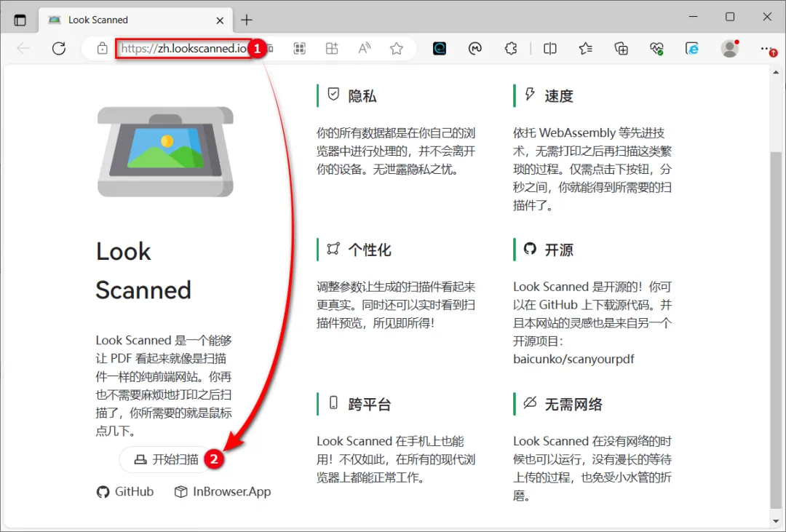Select the Look Scanned browser tab
This screenshot has height=532, width=786.
(135, 20)
